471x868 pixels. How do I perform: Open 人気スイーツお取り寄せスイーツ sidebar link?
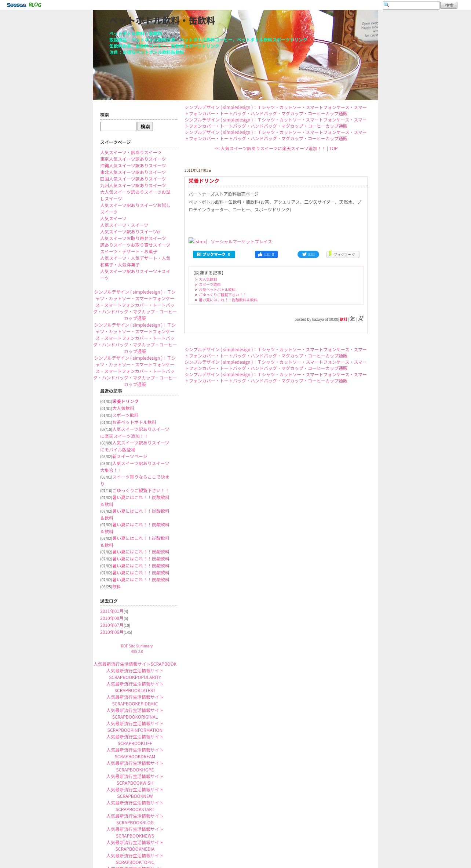[133, 239]
